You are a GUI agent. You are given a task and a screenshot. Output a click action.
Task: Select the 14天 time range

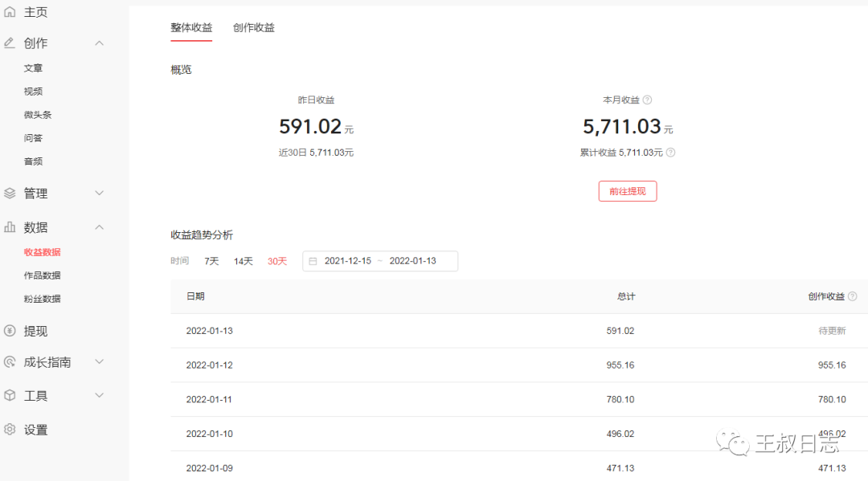[x=243, y=261]
